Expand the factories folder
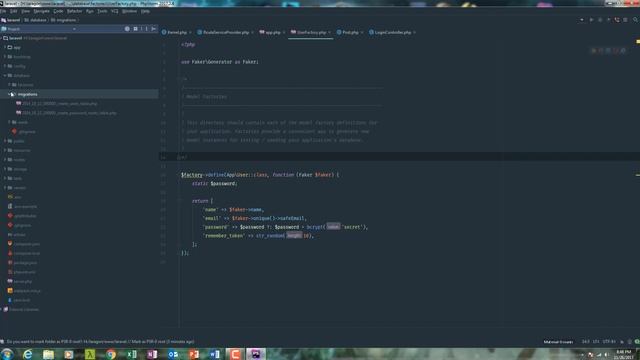The height and width of the screenshot is (360, 640). point(9,85)
